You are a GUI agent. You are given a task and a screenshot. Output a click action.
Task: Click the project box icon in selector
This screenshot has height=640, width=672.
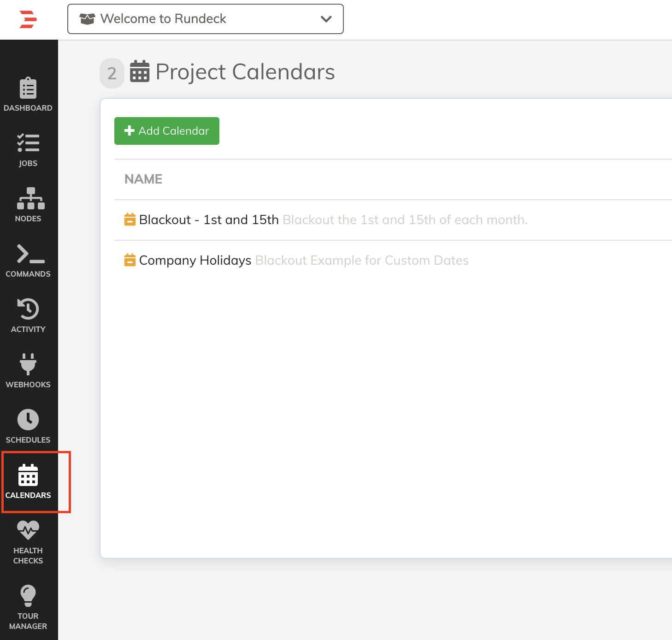(87, 19)
